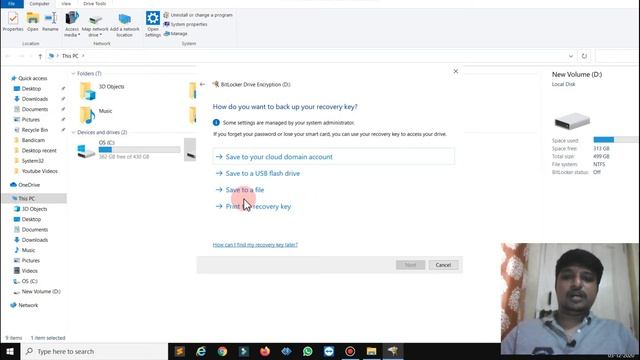Open TeamViewer from the taskbar
Screen dimensions: 640x360
pyautogui.click(x=329, y=351)
